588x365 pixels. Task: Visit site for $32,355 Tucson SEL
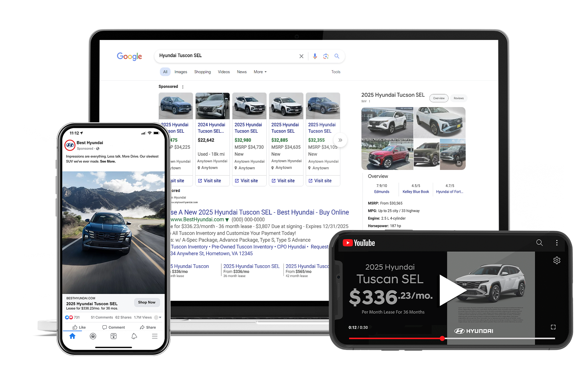(x=320, y=181)
